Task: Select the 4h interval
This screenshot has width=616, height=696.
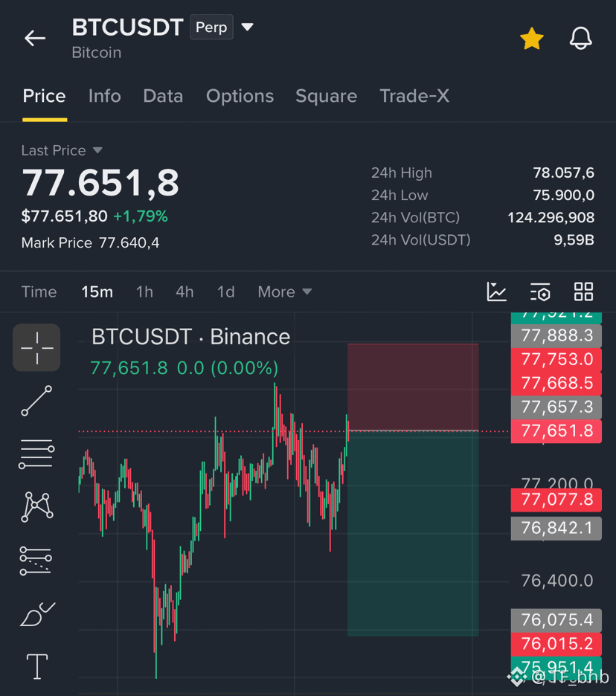Action: pyautogui.click(x=185, y=292)
